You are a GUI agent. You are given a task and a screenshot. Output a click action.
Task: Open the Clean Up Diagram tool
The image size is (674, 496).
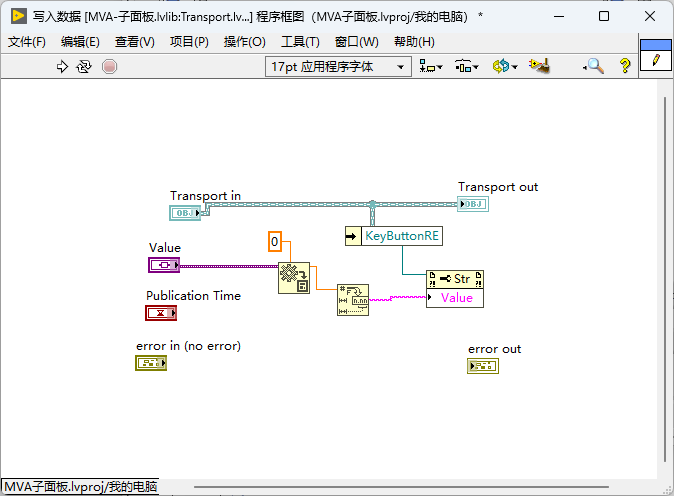point(539,66)
